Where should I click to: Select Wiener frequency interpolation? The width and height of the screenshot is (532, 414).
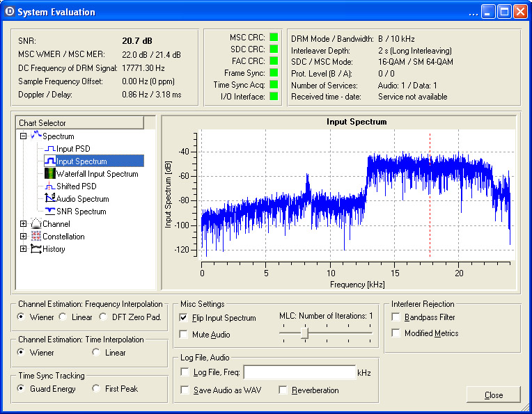21,317
